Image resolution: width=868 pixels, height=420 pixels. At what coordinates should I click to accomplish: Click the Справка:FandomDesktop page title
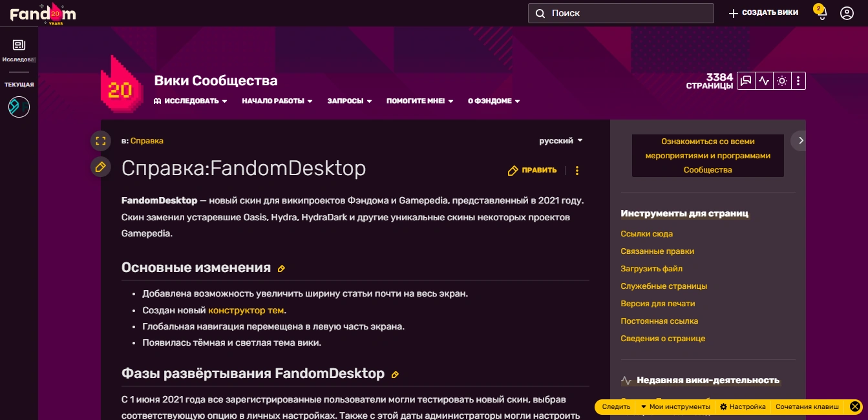(x=244, y=168)
